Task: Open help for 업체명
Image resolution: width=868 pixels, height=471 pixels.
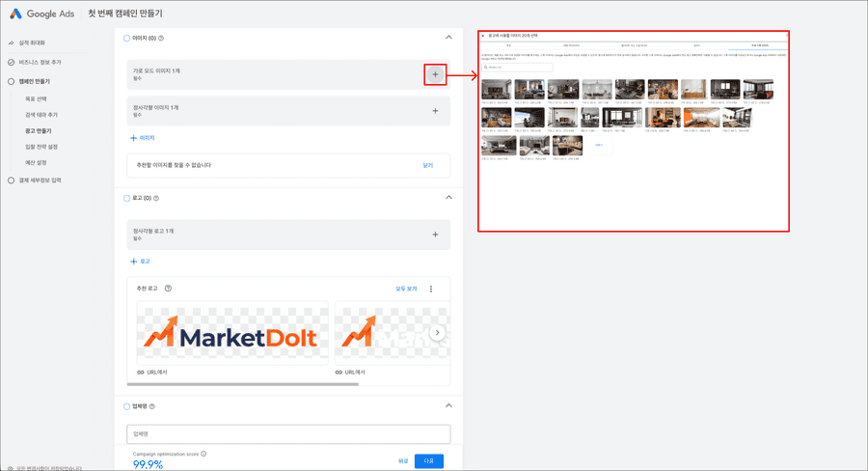Action: click(x=152, y=406)
